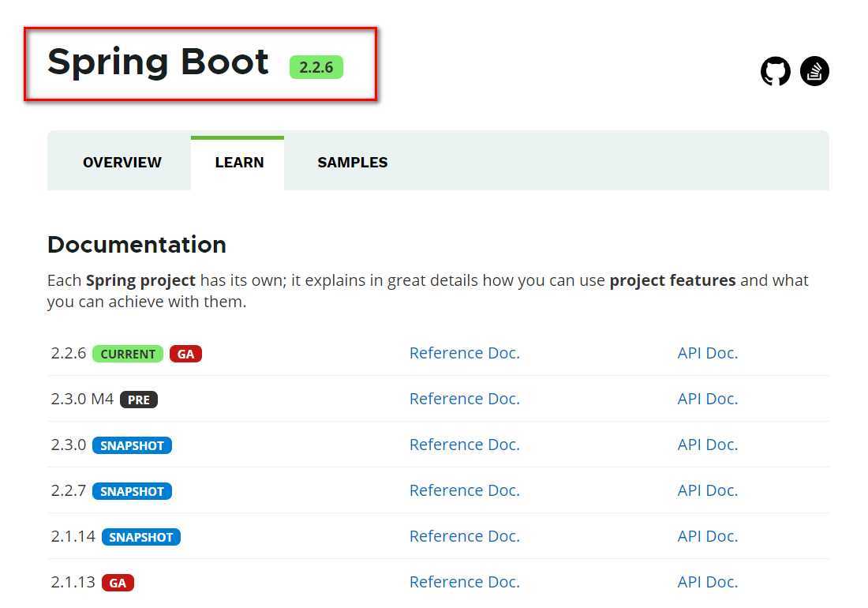Screen dimensions: 868x608
Task: Click the 2.2.6 version badge beside Spring Boot
Action: click(x=316, y=67)
